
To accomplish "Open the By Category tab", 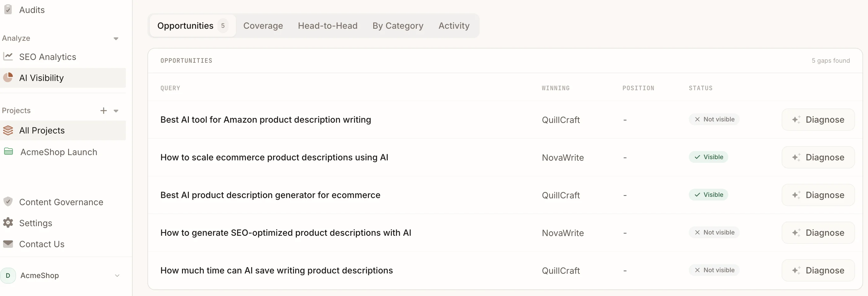I will 398,25.
